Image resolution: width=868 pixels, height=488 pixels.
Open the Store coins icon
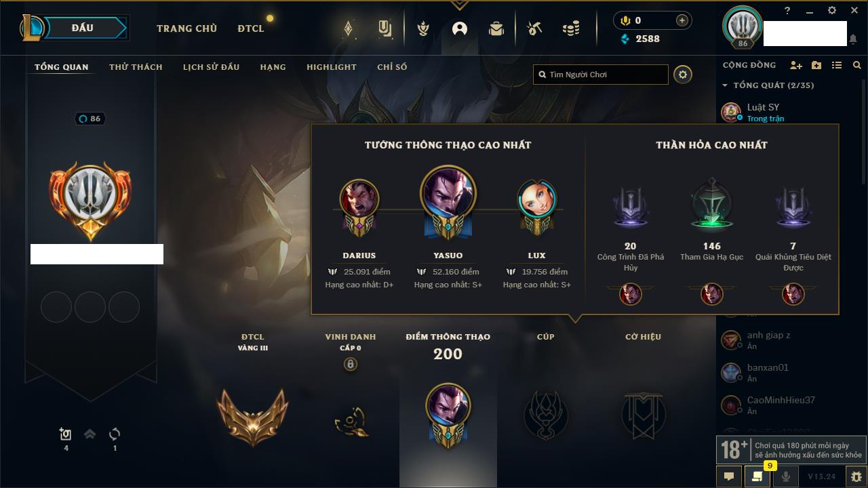[x=571, y=28]
